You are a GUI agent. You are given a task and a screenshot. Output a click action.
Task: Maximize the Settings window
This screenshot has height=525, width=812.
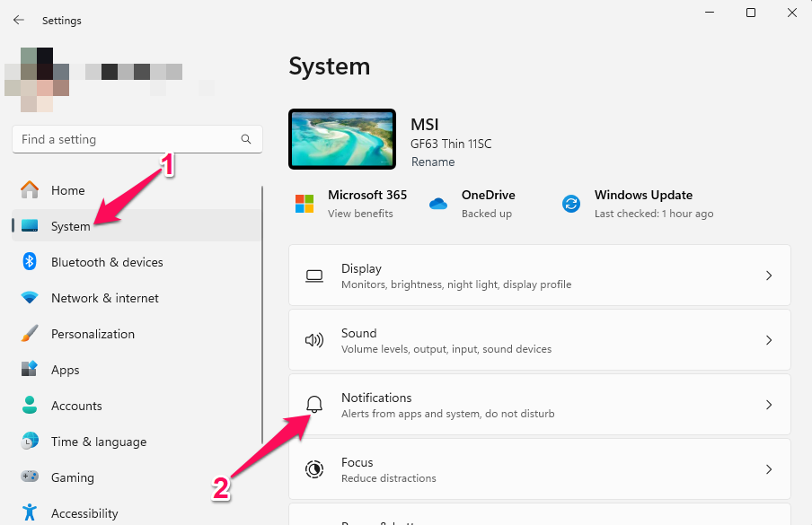[750, 13]
